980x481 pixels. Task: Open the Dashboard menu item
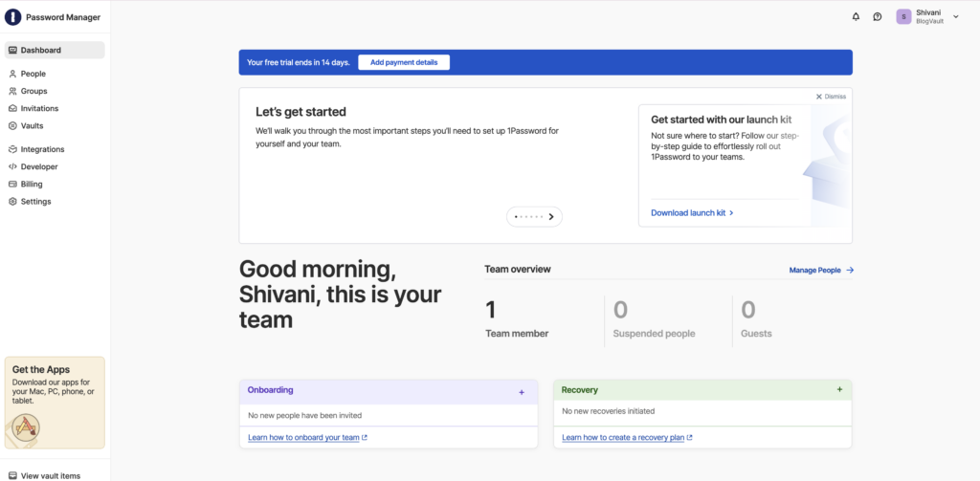click(55, 50)
